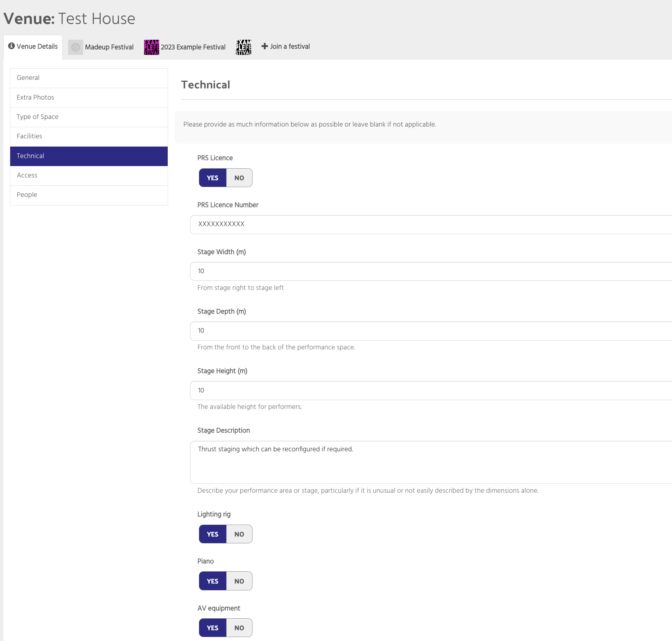The height and width of the screenshot is (641, 672).
Task: Select Type of Space in the sidebar
Action: click(89, 117)
